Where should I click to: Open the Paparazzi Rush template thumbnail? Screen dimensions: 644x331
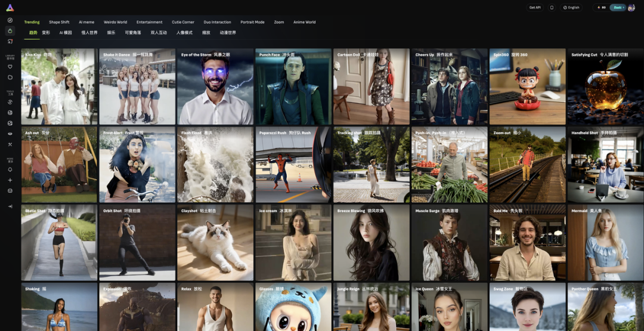pyautogui.click(x=293, y=165)
